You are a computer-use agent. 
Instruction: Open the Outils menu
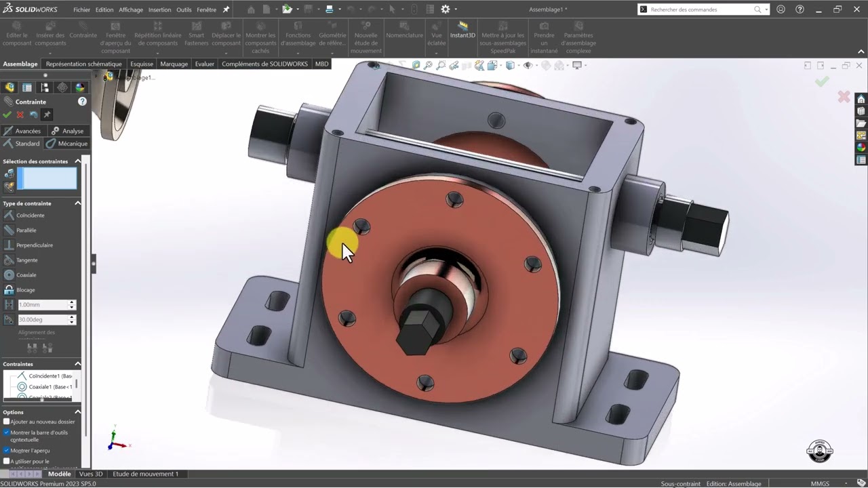pyautogui.click(x=184, y=10)
